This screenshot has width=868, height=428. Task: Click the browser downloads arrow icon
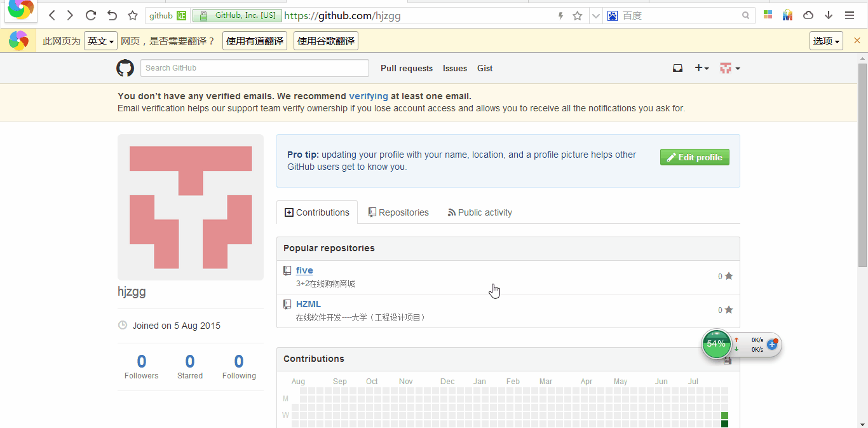829,15
